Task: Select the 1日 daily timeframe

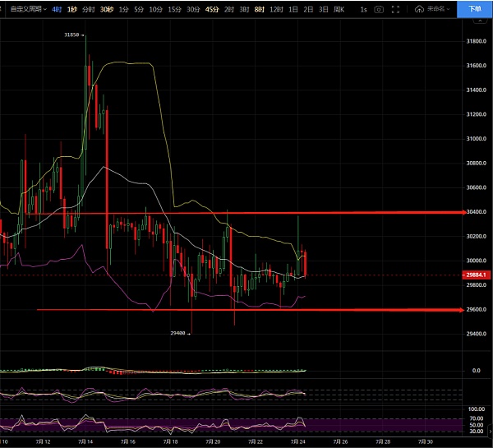Action: [293, 8]
